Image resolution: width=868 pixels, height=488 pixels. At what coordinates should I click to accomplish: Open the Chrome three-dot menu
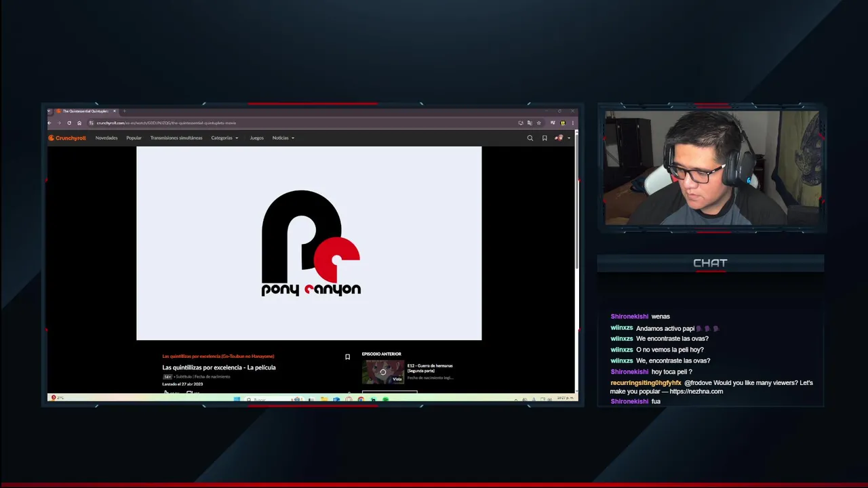coord(573,123)
